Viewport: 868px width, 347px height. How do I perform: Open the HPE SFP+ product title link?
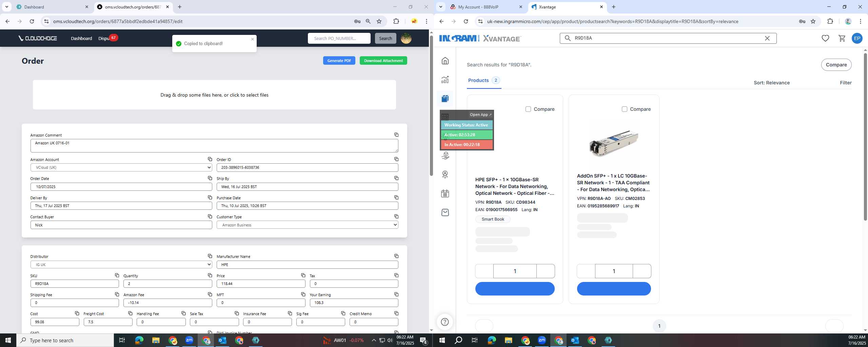(515, 186)
